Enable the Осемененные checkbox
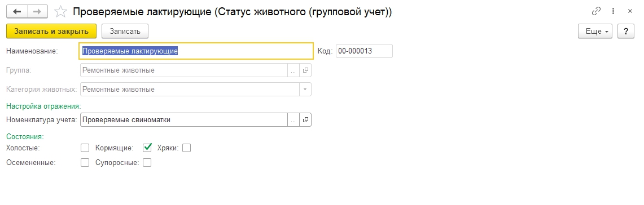This screenshot has height=205, width=644. (85, 162)
